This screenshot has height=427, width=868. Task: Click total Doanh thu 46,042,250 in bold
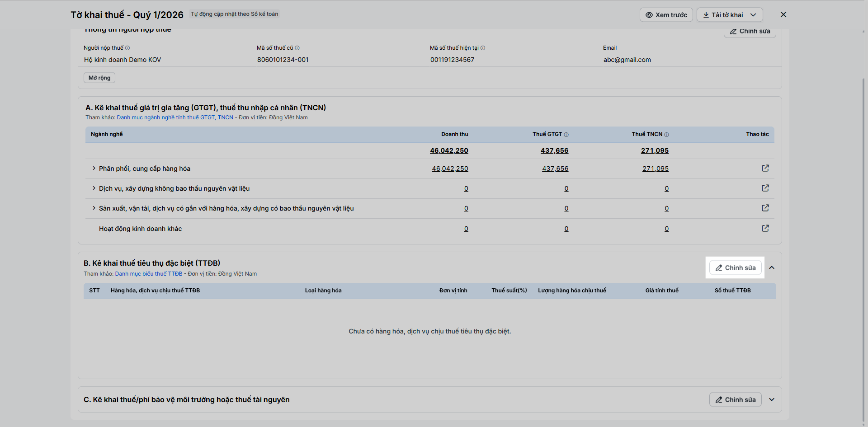pyautogui.click(x=449, y=150)
